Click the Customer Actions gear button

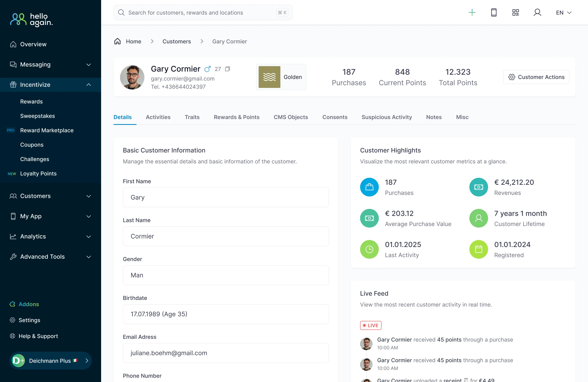pyautogui.click(x=536, y=77)
